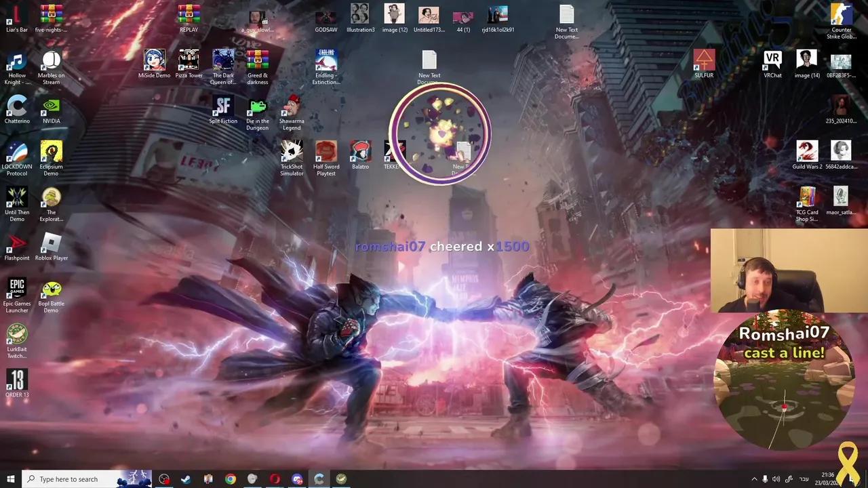868x488 pixels.
Task: Open Chrome from the taskbar
Action: pyautogui.click(x=230, y=479)
